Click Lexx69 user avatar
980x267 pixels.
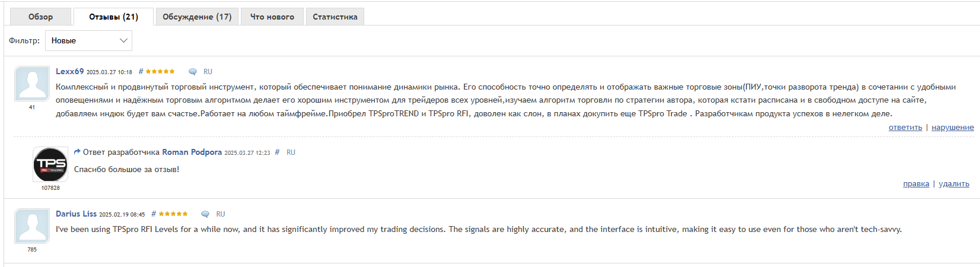(x=32, y=84)
